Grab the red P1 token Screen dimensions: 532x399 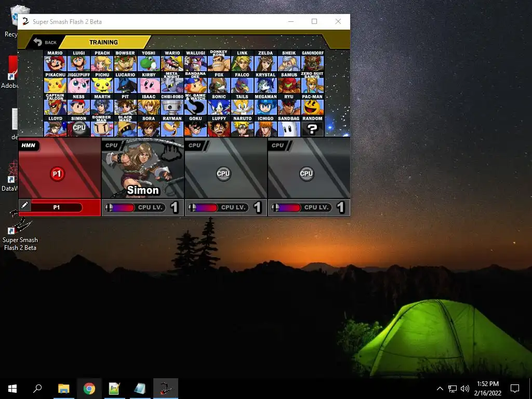tap(57, 174)
